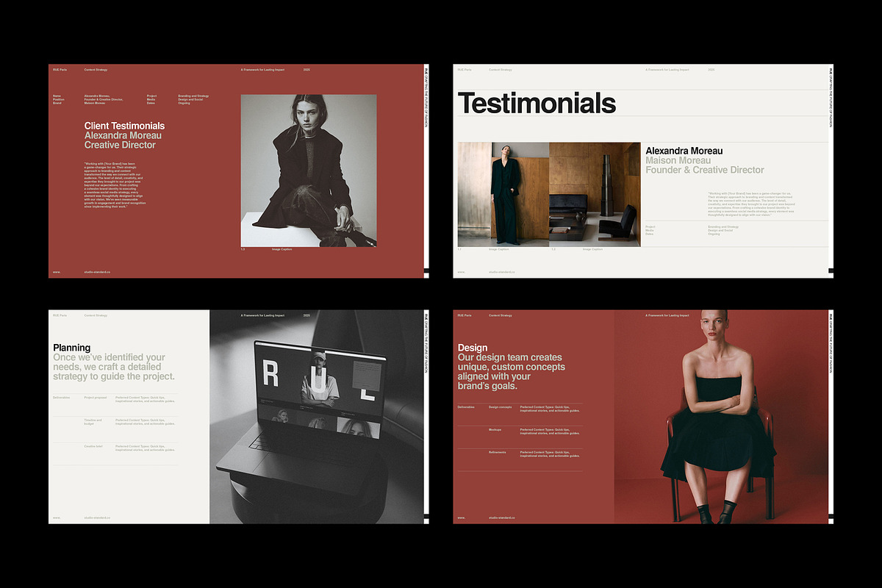Click "Content Strategy" header on the Design slide
Screen dimensions: 882x588
(501, 315)
